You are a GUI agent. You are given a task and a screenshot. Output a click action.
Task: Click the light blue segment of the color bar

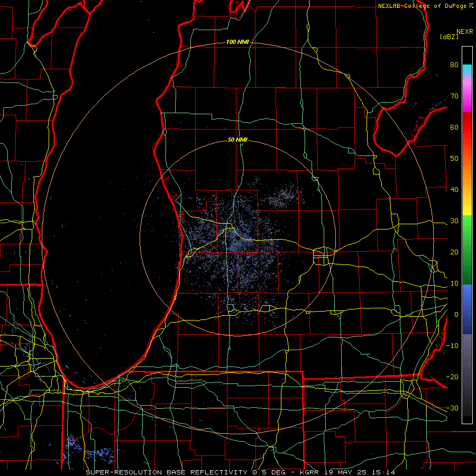coord(467,293)
